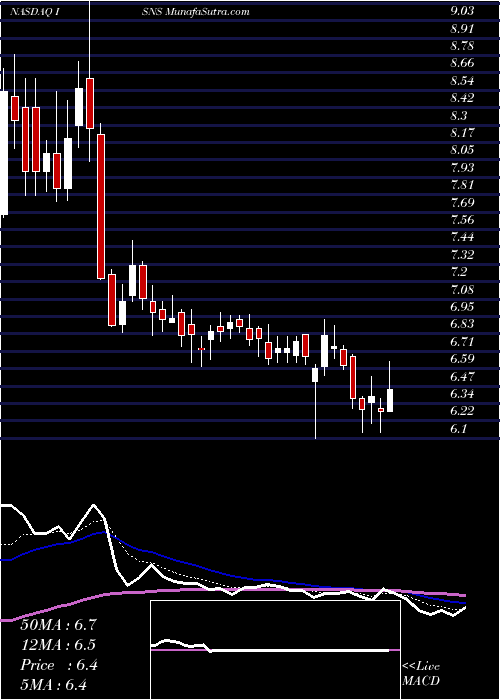Click the NASDAQ I exchange label
The height and width of the screenshot is (700, 500).
click(35, 12)
